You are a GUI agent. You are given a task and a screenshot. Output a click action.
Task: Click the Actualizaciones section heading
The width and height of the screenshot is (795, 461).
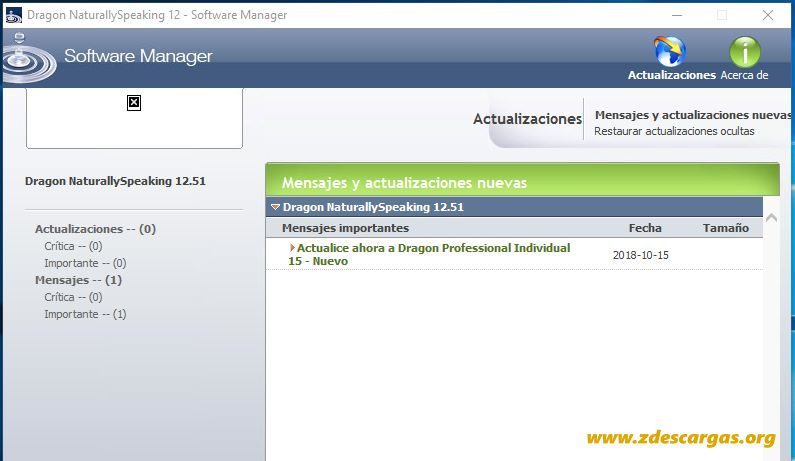click(x=527, y=119)
